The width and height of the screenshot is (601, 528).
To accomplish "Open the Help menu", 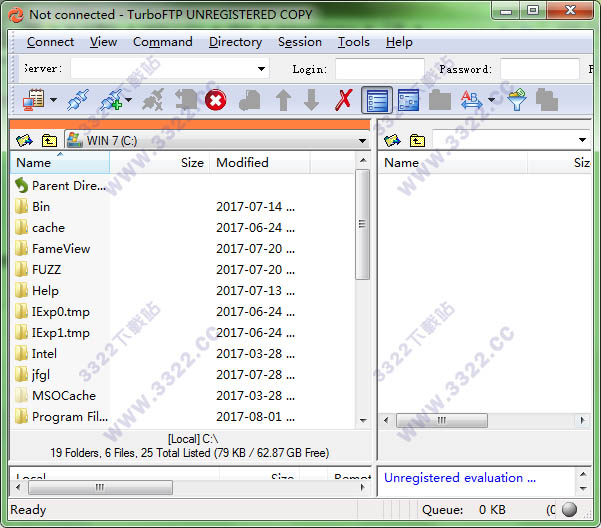I will (399, 42).
